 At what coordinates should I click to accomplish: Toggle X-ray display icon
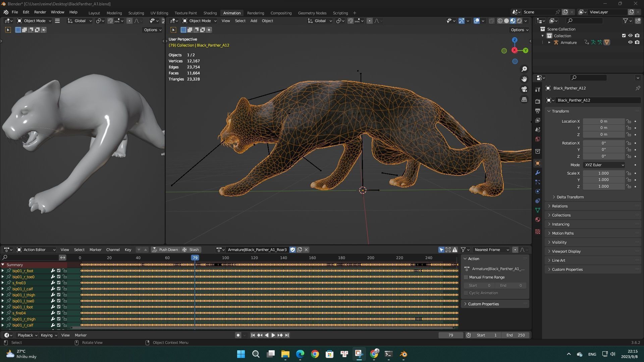491,21
